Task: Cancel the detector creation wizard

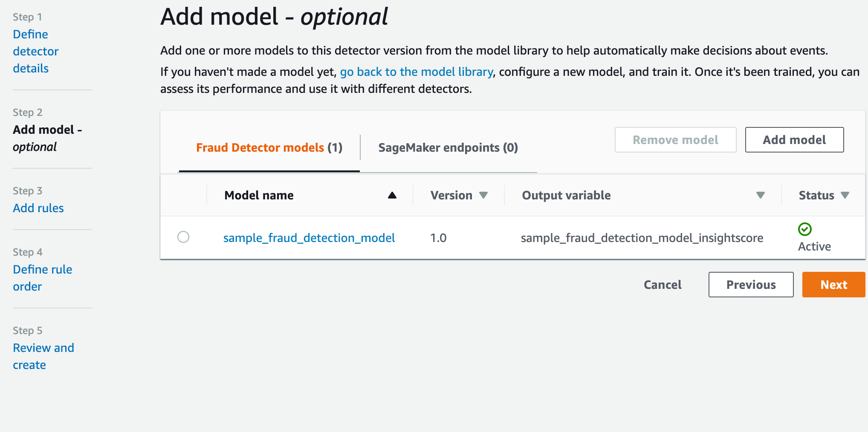Action: pyautogui.click(x=663, y=285)
